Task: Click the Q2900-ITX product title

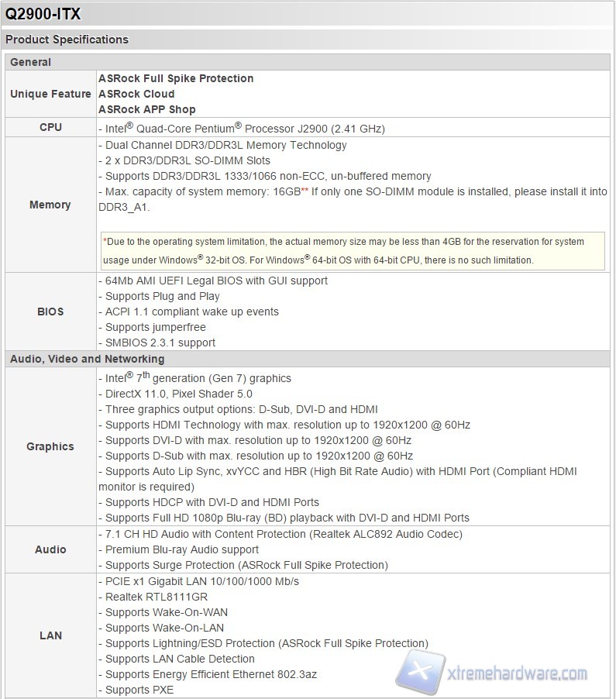Action: point(43,14)
